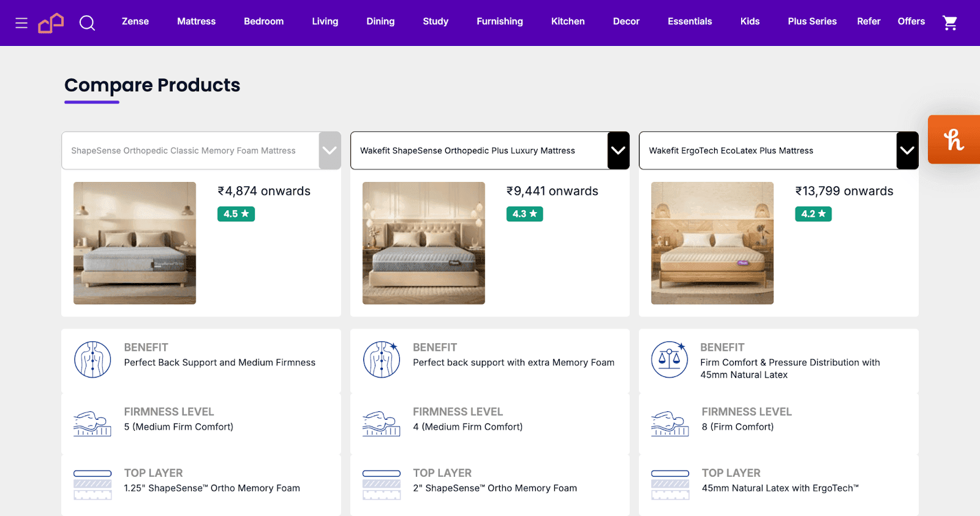Open the ErgoTech EcoLatex mattress image

[x=712, y=243]
